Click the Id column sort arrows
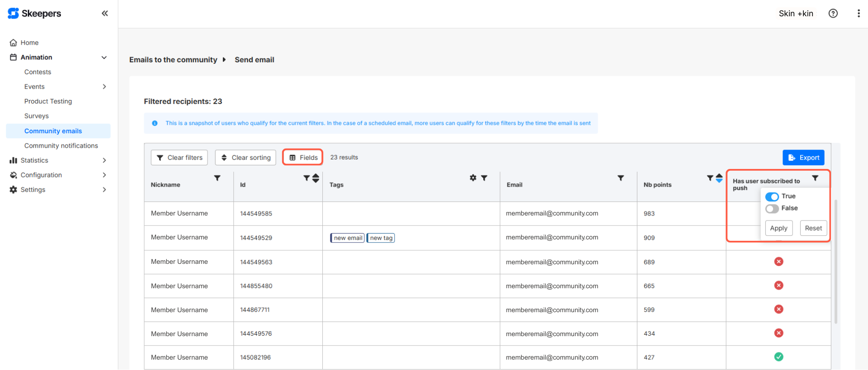This screenshot has height=370, width=868. point(316,178)
